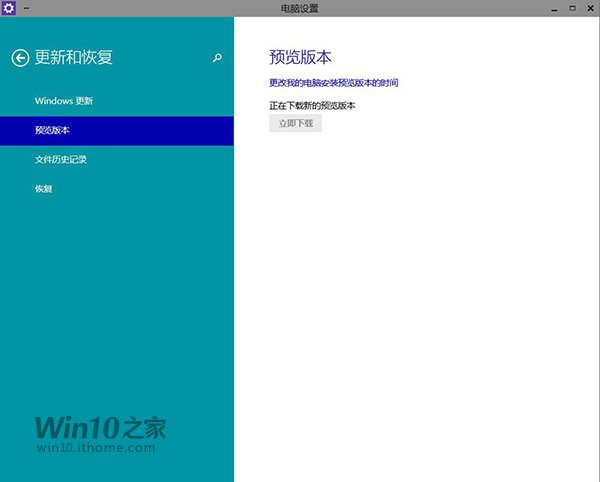Close the 电脑设置 window
Screen dimensions: 600x482
[590, 8]
